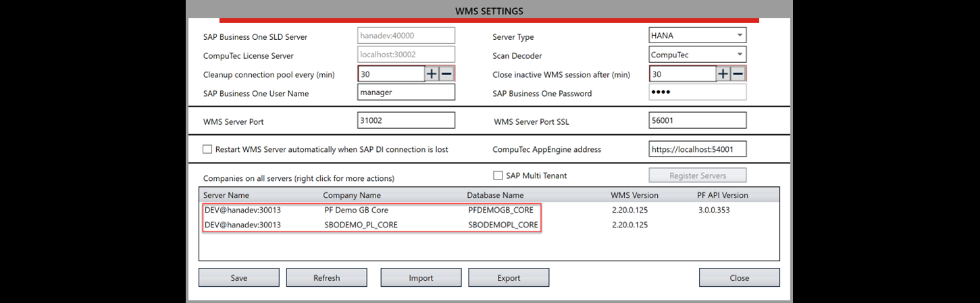Click the Export button
The height and width of the screenshot is (303, 980).
pyautogui.click(x=509, y=277)
